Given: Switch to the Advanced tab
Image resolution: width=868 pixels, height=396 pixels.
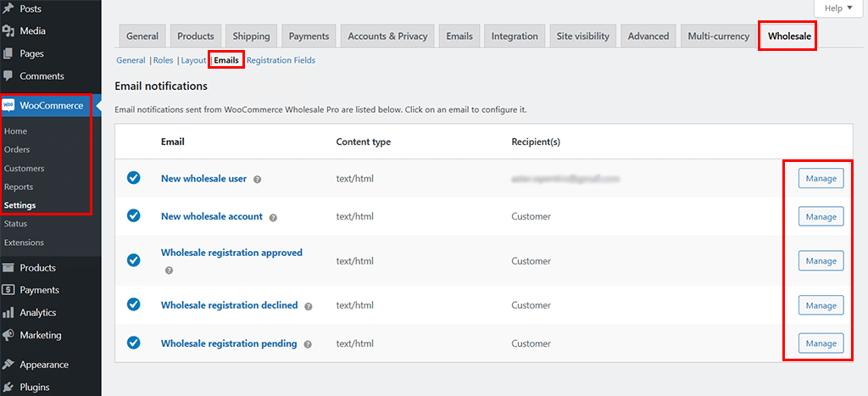Looking at the screenshot, I should pos(648,36).
